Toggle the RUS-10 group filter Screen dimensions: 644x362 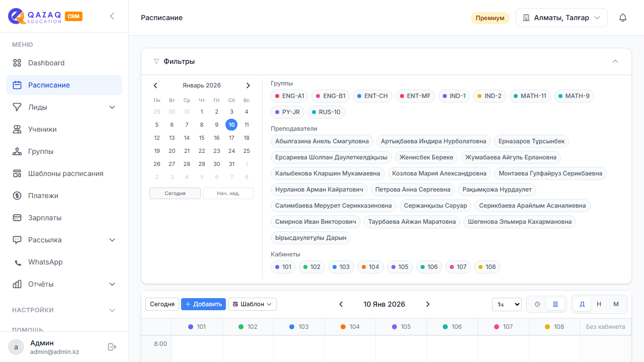[x=326, y=112]
